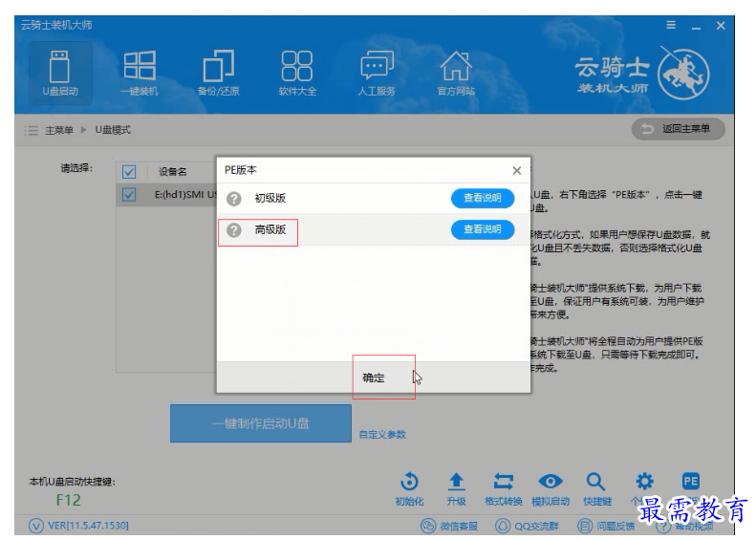Click U盘模式 breadcrumb text
Screen dimensions: 756x540
(x=113, y=130)
